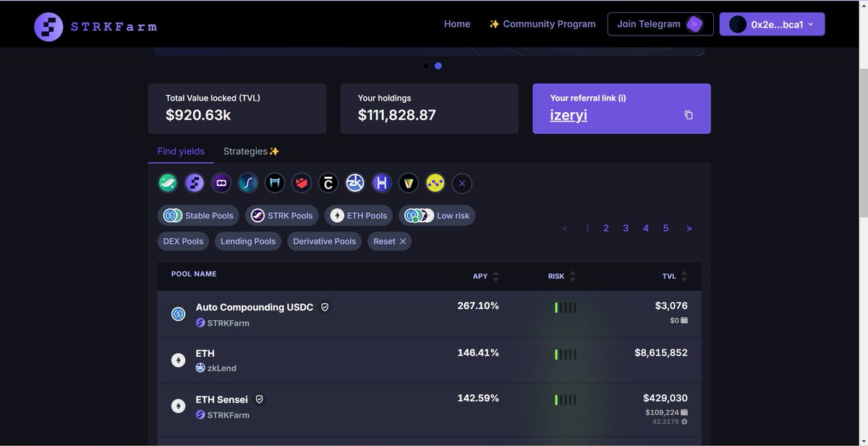The image size is (868, 446).
Task: Click the sparkle icon on Strategies tab
Action: 274,151
